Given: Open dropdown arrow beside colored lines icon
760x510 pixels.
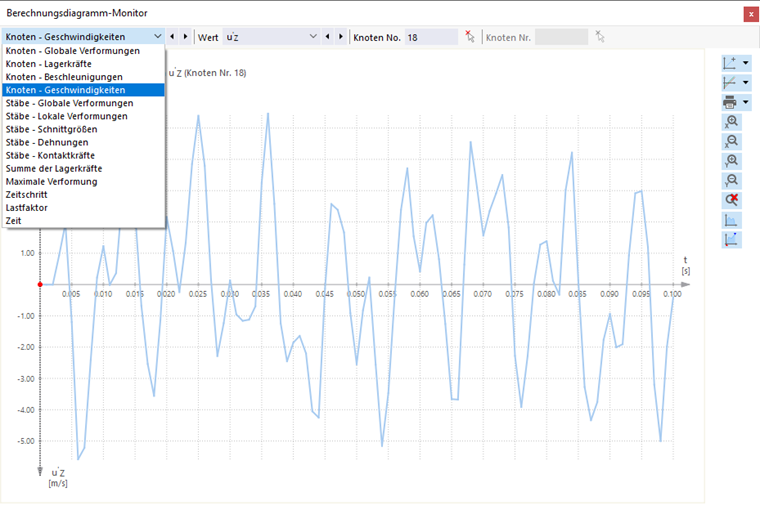Looking at the screenshot, I should point(745,83).
